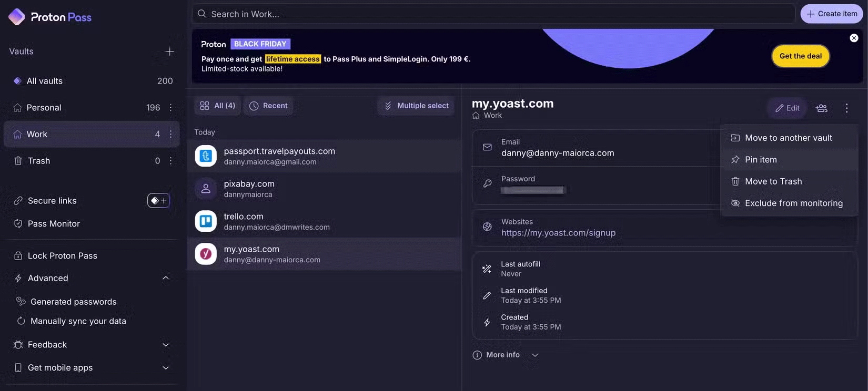Choose Pin item from menu
This screenshot has height=391, width=868.
tap(760, 160)
